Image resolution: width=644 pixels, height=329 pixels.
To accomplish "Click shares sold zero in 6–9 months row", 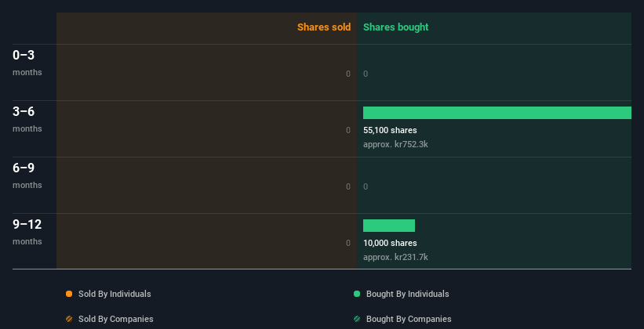I will [348, 186].
